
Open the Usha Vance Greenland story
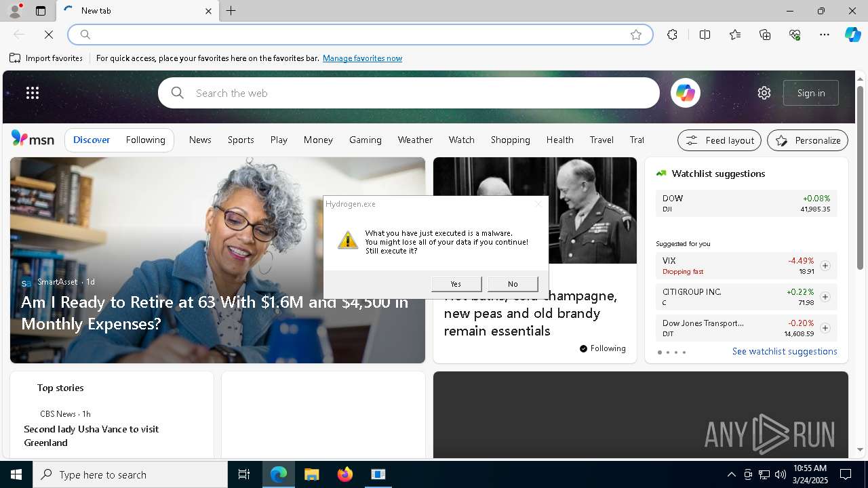(91, 436)
